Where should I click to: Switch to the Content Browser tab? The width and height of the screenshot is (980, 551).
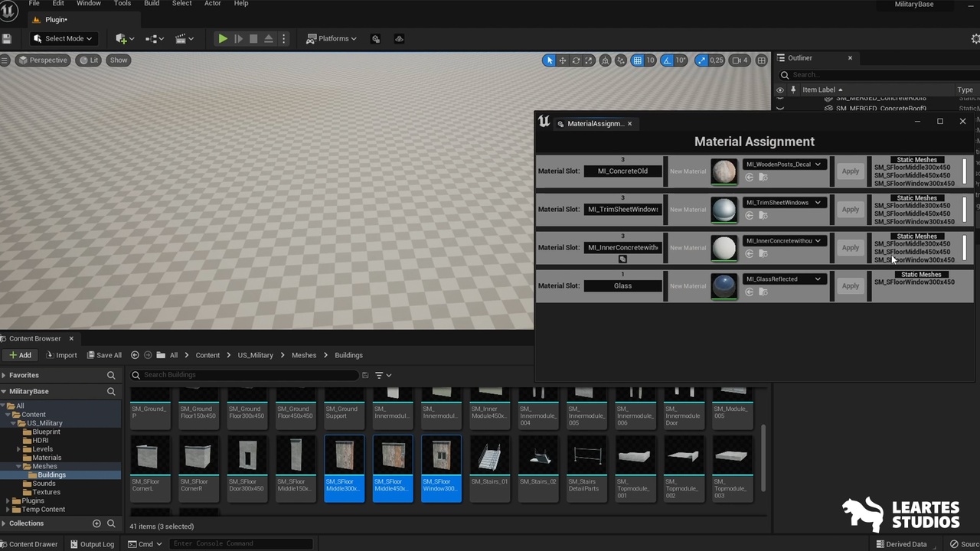tap(37, 338)
